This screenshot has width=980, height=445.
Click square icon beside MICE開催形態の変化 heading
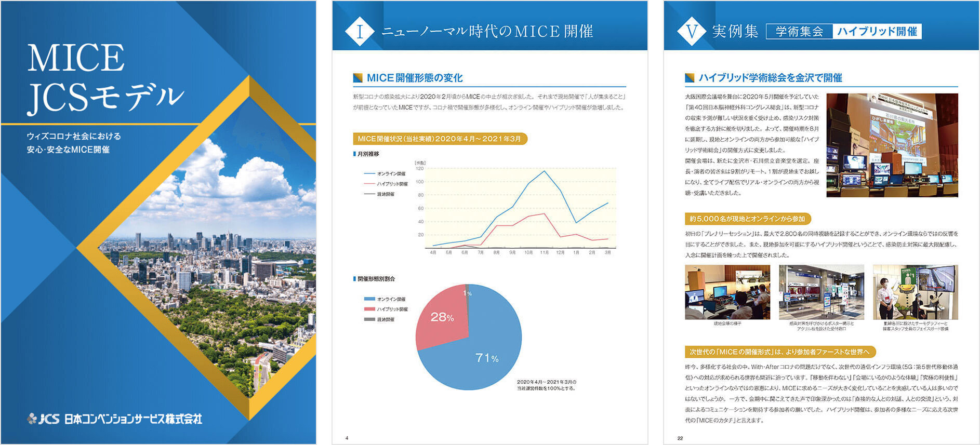(357, 78)
